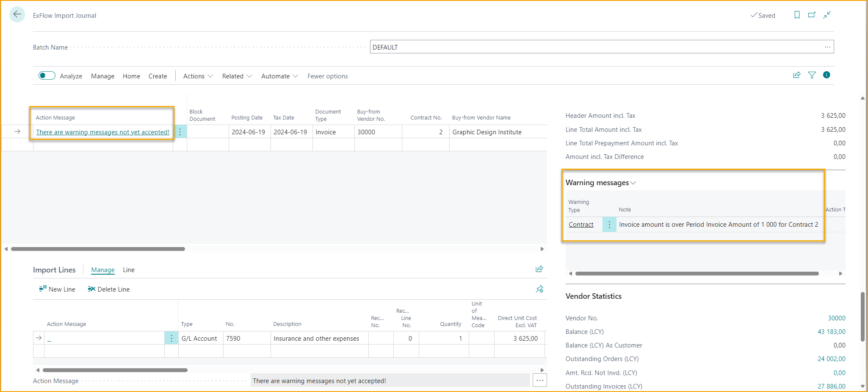Click the warning messages not accepted link
The width and height of the screenshot is (868, 392).
[x=102, y=132]
